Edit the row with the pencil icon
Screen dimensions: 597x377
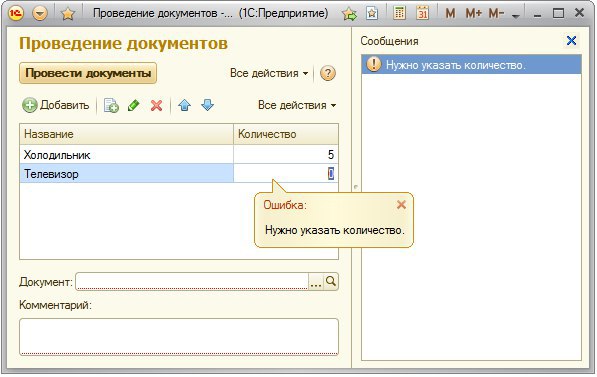(x=133, y=105)
